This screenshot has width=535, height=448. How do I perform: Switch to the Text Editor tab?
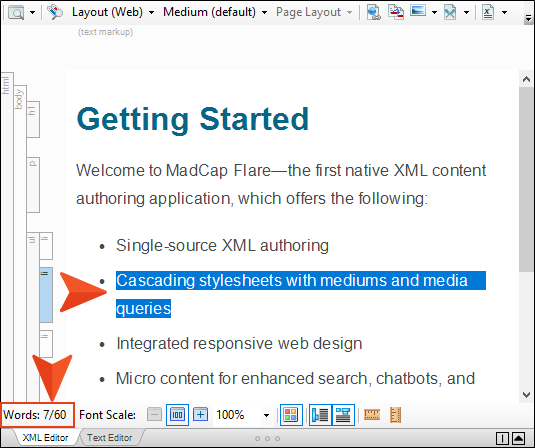pos(110,437)
